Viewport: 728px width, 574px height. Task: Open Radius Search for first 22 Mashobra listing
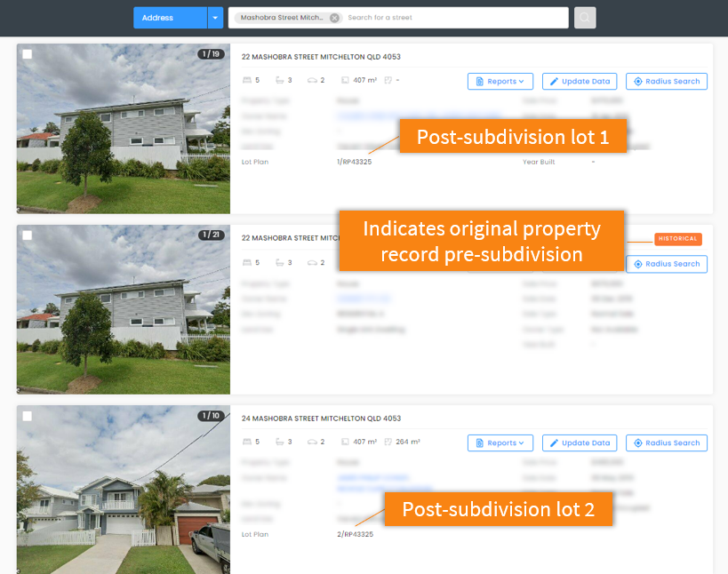tap(667, 81)
